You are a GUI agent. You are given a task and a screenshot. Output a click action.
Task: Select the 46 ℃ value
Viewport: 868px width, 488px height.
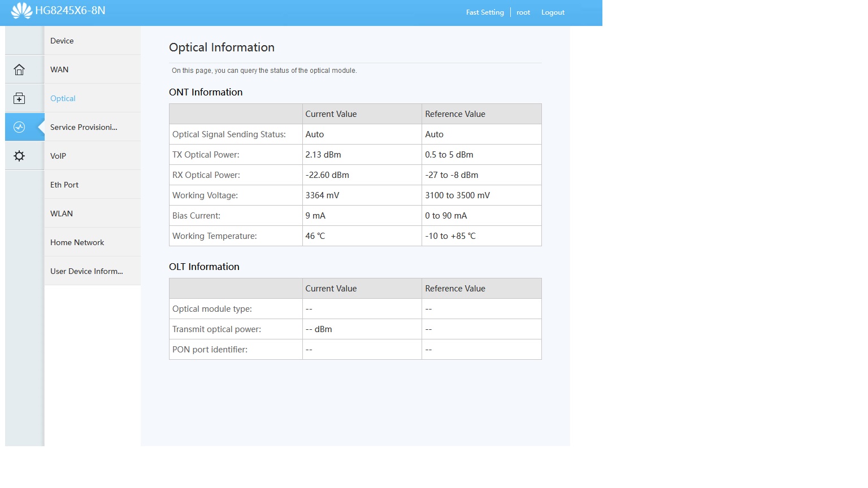315,236
